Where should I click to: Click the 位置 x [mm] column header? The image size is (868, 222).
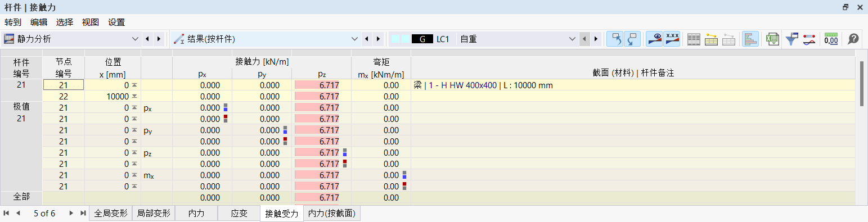[113, 67]
